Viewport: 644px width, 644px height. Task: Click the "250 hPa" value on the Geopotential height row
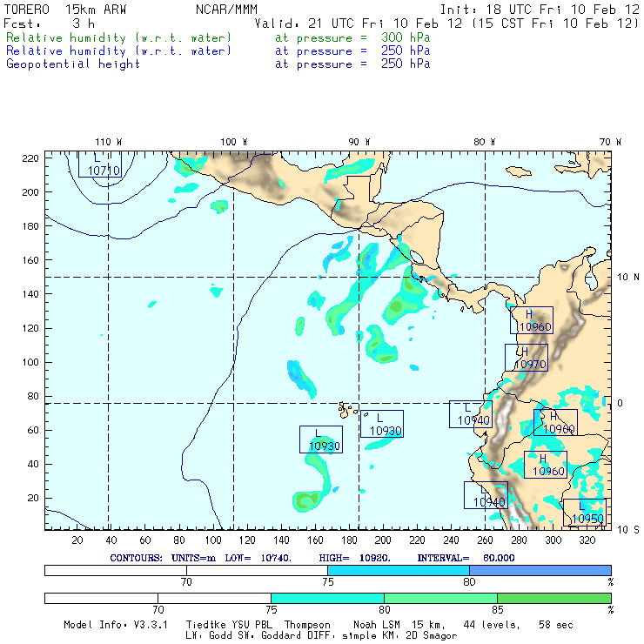[x=406, y=64]
